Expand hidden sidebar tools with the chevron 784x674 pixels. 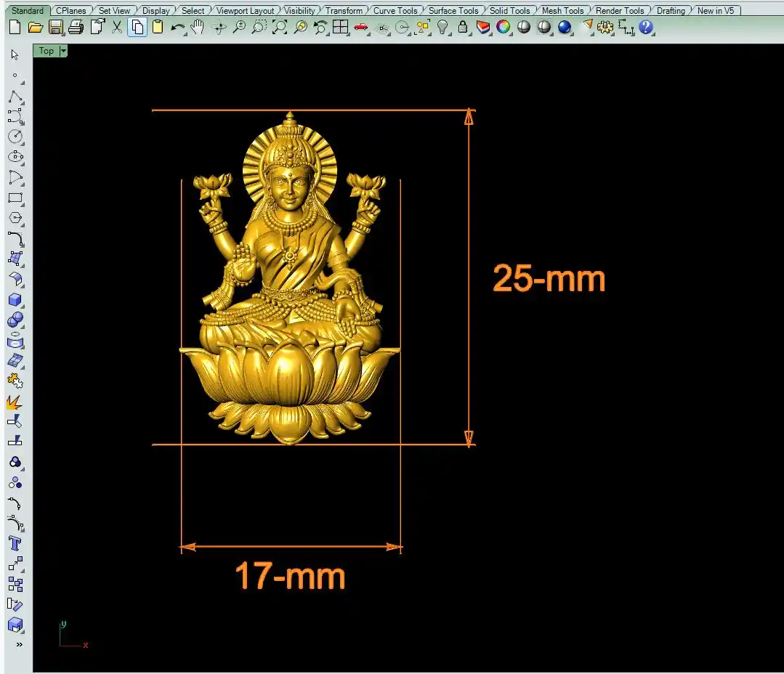coord(19,644)
